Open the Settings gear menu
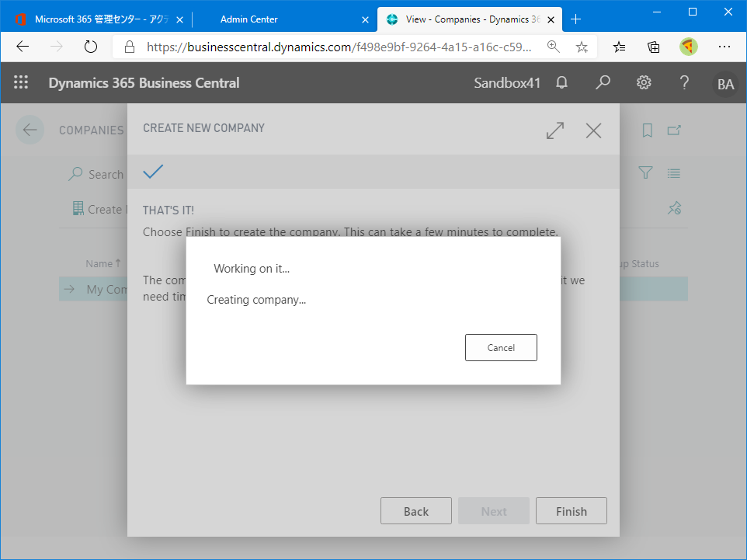747x560 pixels. (644, 82)
